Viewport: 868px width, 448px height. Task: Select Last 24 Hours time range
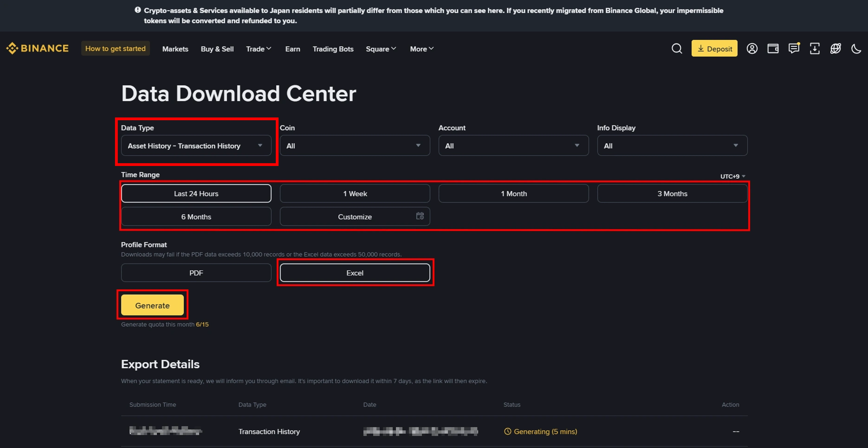pos(196,194)
